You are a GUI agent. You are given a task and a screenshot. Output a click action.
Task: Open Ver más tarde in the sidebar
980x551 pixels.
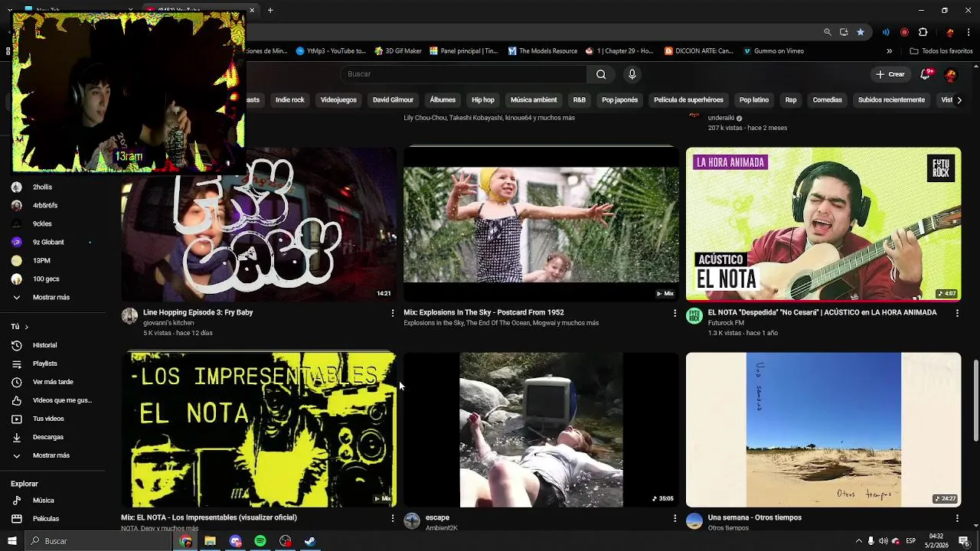pos(52,382)
